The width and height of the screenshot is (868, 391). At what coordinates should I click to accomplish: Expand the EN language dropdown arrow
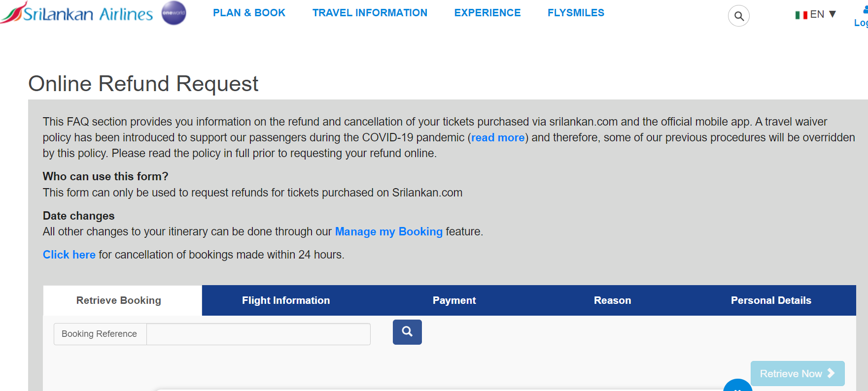pyautogui.click(x=833, y=14)
